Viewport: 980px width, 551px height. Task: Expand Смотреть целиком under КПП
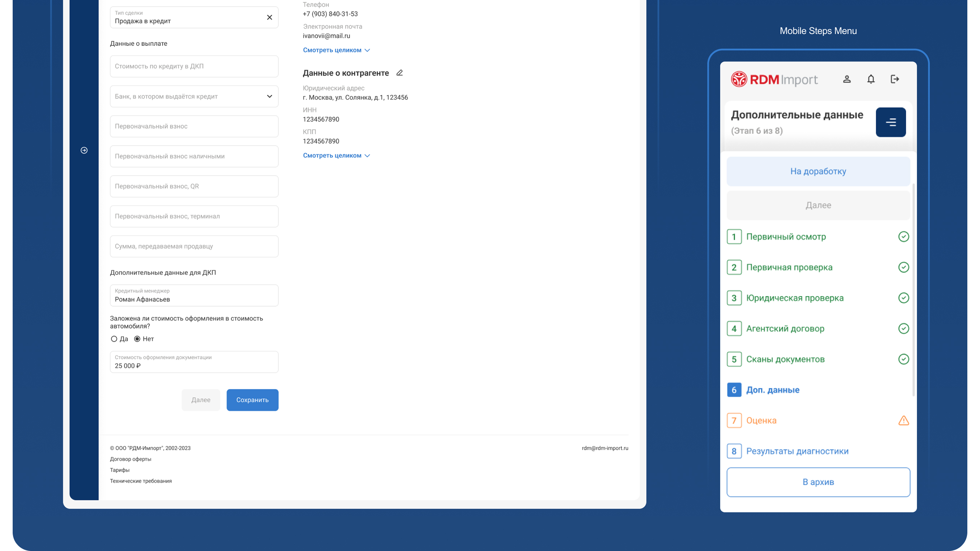336,155
